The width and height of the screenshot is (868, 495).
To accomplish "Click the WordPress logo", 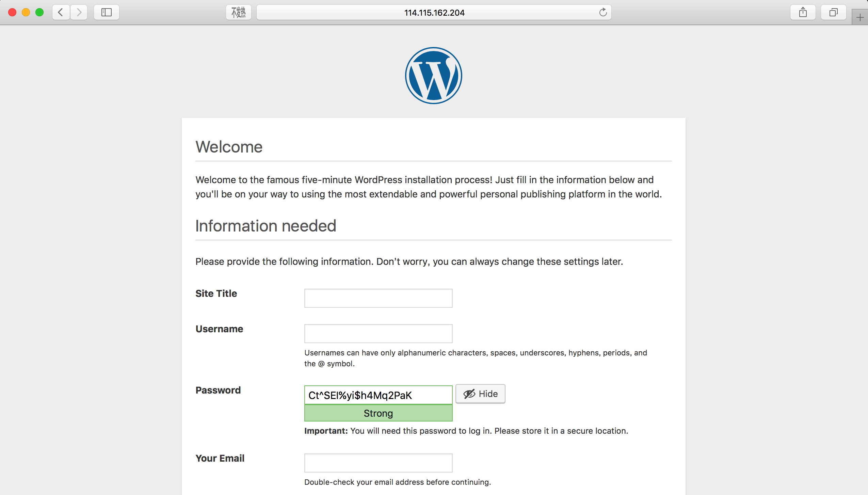I will [434, 76].
